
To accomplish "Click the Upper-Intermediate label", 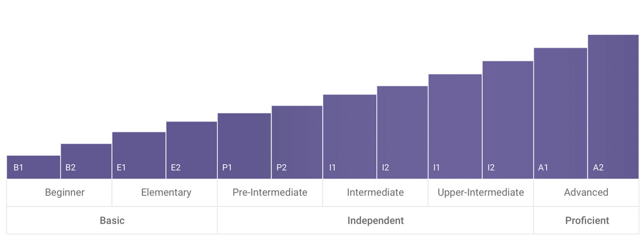I will pos(481,192).
